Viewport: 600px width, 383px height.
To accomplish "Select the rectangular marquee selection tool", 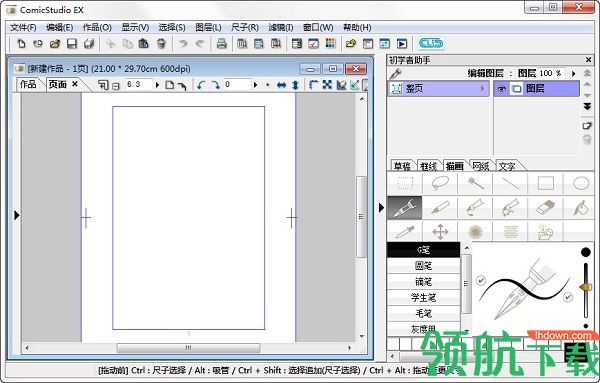I will coord(405,183).
